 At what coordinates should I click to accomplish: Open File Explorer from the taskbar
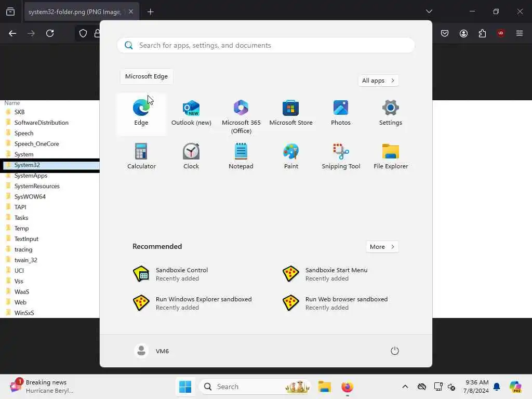pos(324,387)
